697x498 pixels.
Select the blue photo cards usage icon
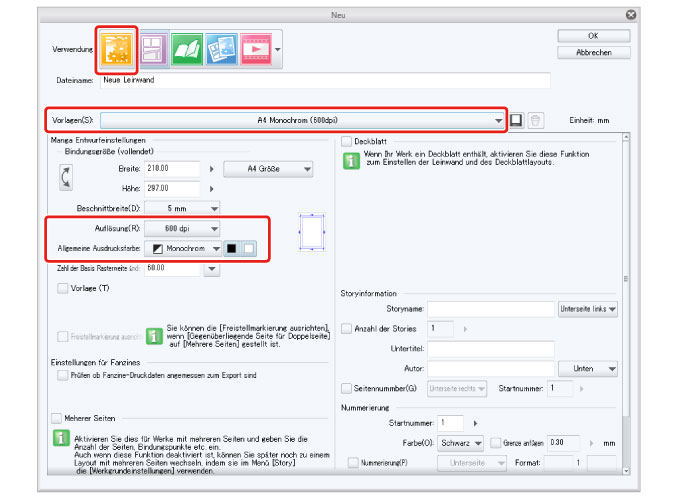coord(221,49)
